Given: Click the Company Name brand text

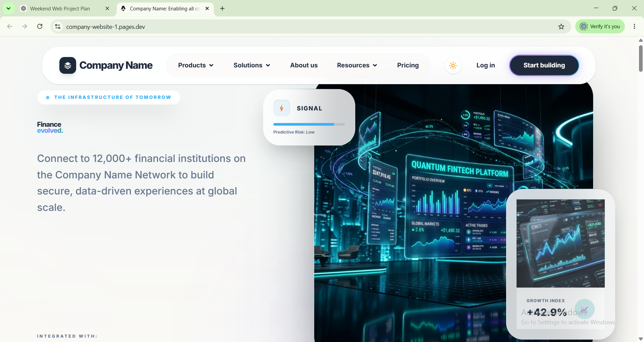Looking at the screenshot, I should tap(116, 65).
